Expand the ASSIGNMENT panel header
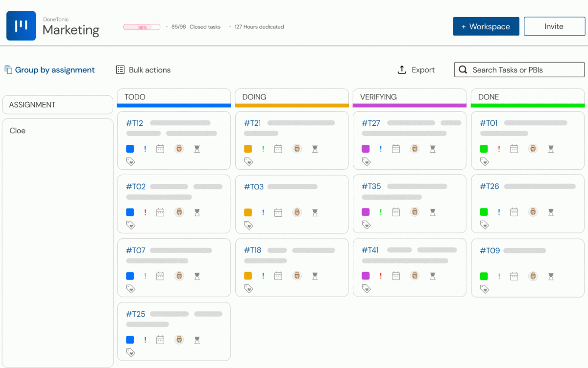 click(x=57, y=104)
